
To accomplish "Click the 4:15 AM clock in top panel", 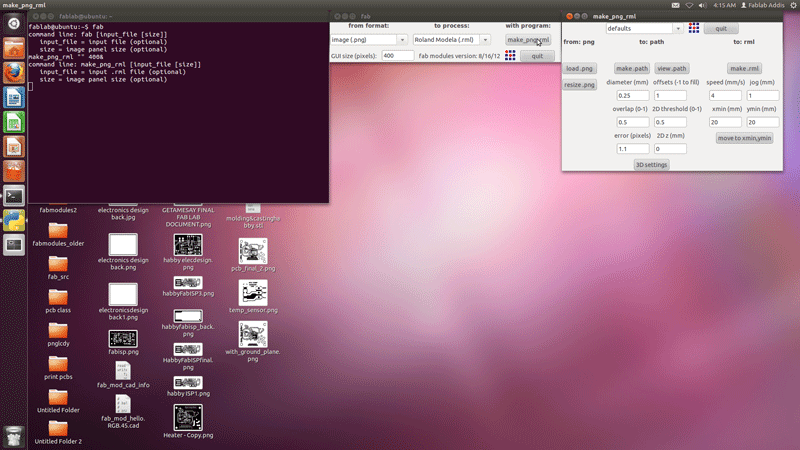I will point(724,5).
